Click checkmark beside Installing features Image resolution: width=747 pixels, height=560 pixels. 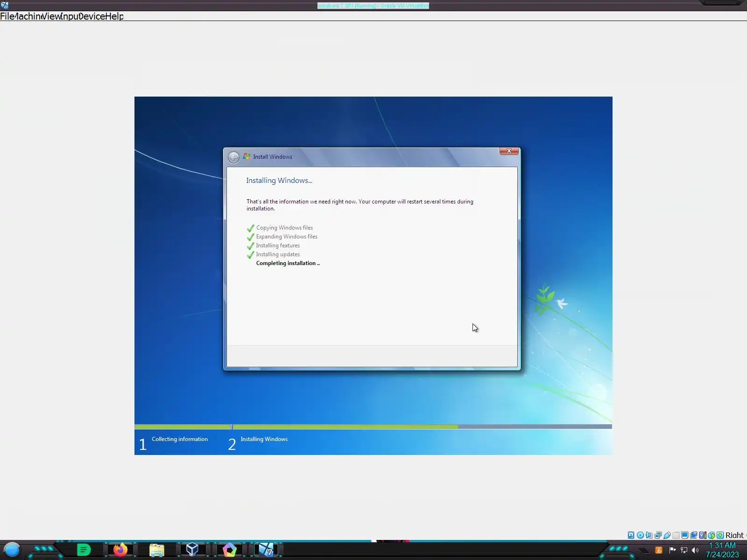point(251,246)
